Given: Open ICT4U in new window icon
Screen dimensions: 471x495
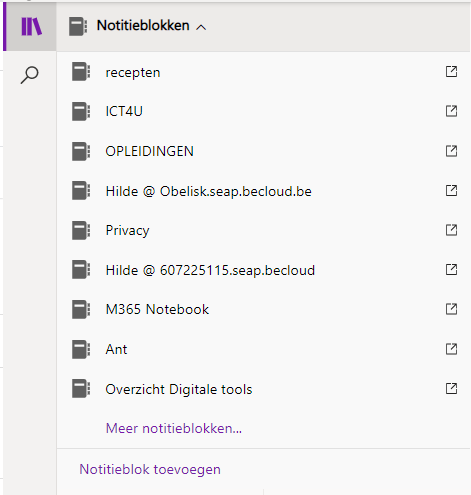Looking at the screenshot, I should (451, 111).
